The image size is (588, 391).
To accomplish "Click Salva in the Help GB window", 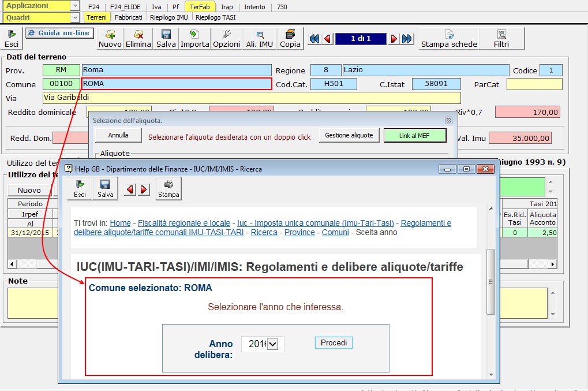I will pos(106,188).
